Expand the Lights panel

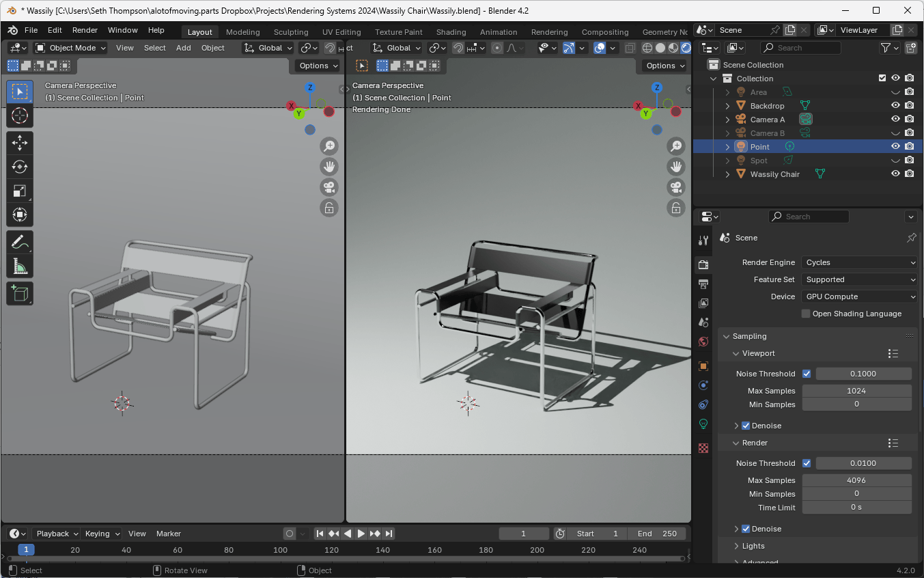[x=736, y=546]
